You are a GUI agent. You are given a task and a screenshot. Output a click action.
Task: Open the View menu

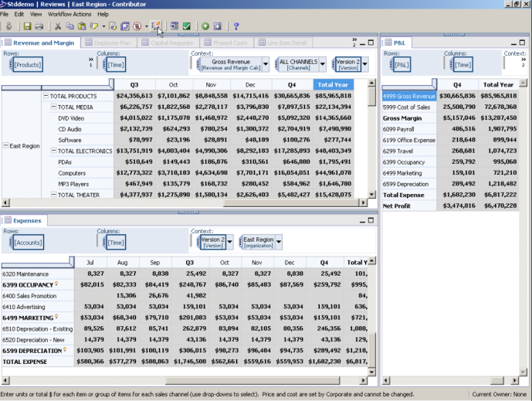[x=36, y=14]
